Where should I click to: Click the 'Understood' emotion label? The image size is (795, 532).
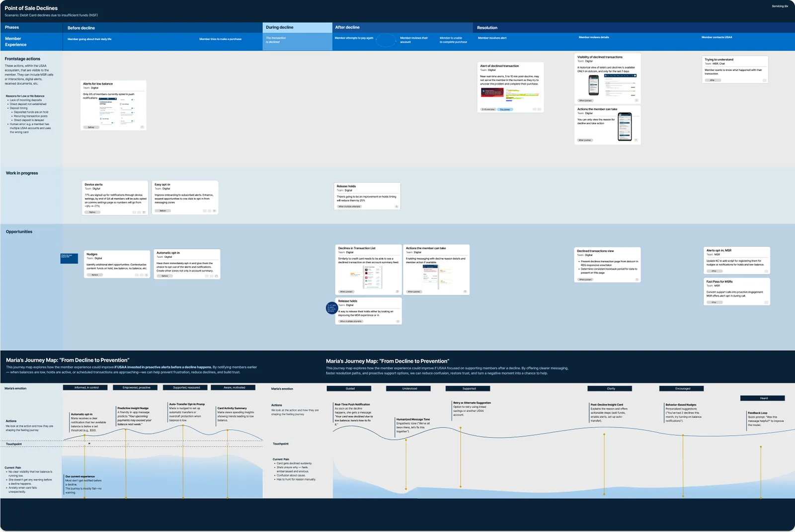point(409,388)
